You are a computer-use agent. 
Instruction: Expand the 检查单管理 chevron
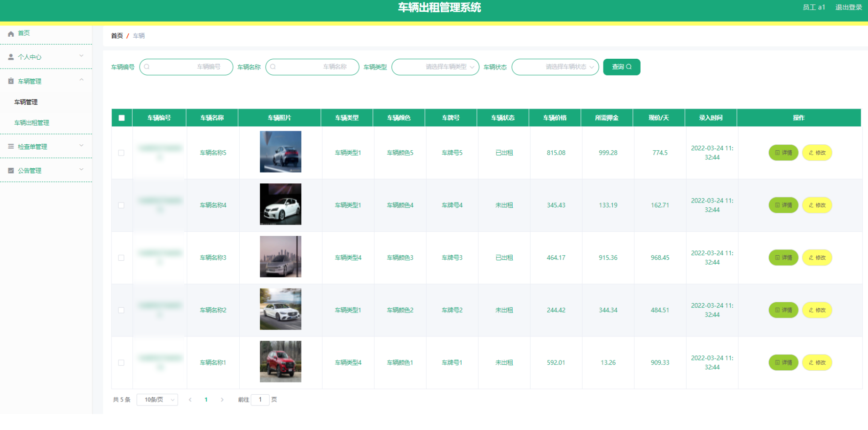[x=81, y=146]
